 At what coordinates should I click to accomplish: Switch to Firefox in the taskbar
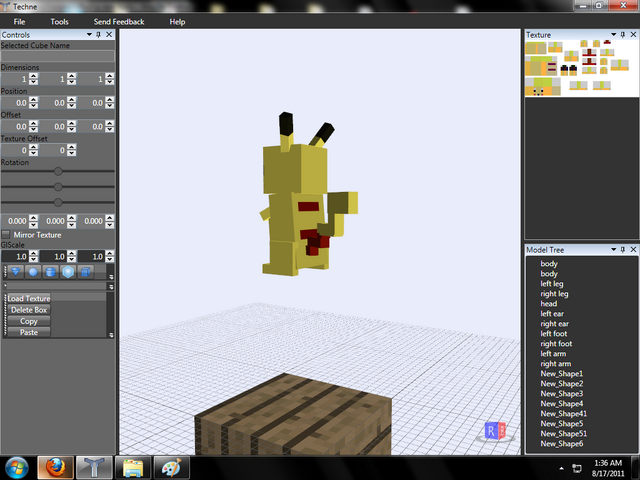[x=55, y=468]
